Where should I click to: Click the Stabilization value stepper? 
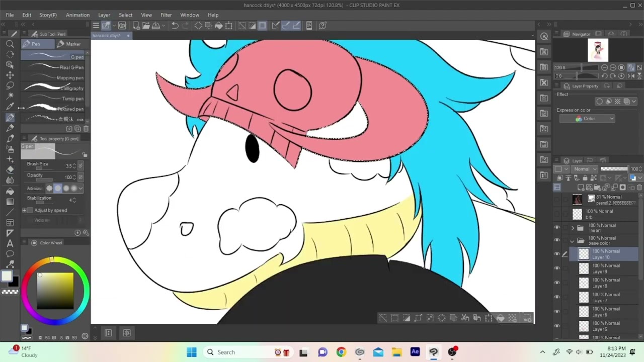[75, 200]
